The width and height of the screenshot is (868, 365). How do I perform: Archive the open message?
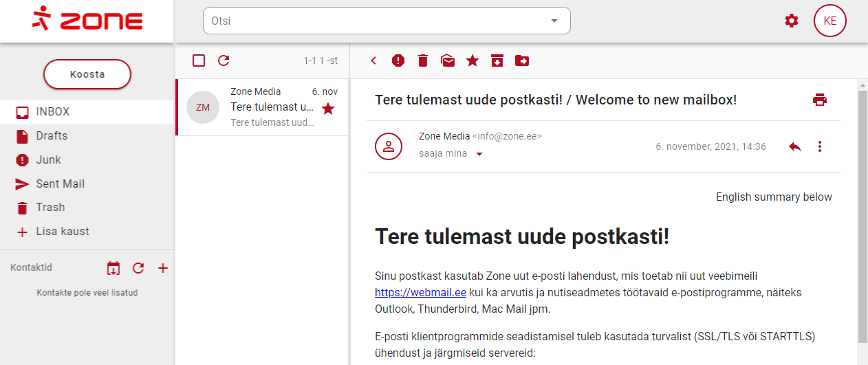point(497,60)
